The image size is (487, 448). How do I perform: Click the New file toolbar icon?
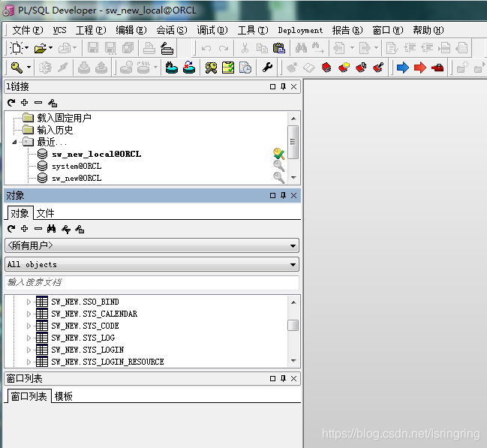click(17, 48)
